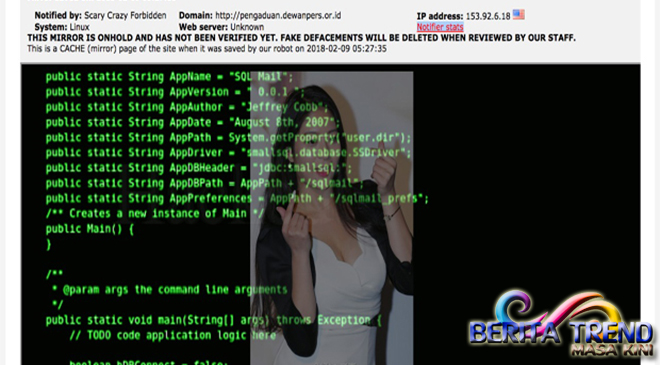Click the US flag icon beside IP address
660x365 pixels.
519,15
